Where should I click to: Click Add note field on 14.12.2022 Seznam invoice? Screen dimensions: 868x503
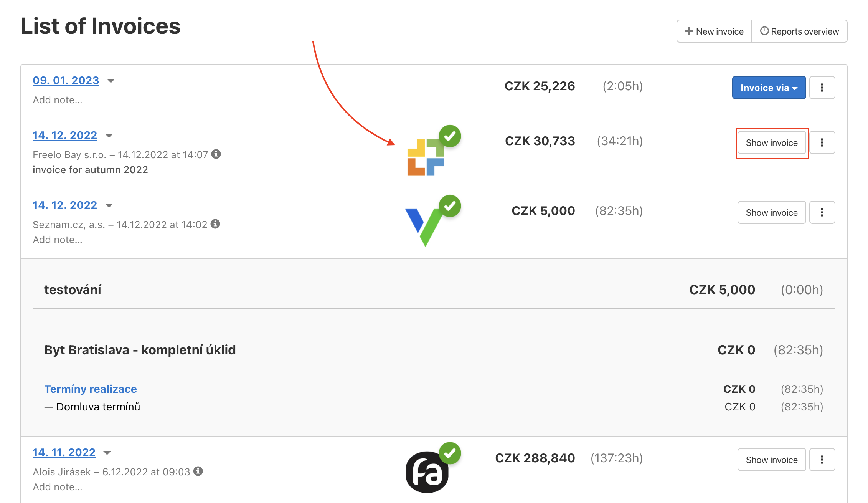[58, 240]
